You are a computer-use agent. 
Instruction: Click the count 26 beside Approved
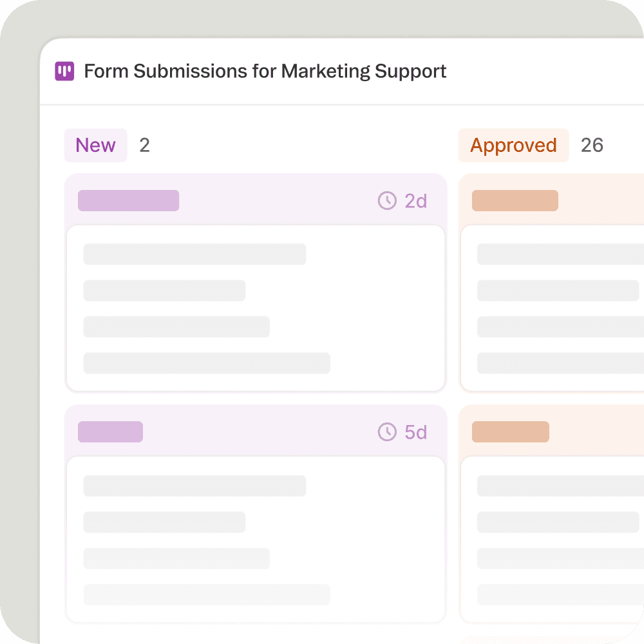[x=592, y=146]
